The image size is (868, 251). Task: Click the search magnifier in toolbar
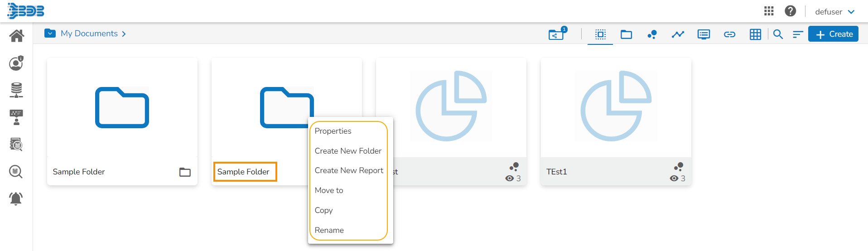click(x=778, y=34)
